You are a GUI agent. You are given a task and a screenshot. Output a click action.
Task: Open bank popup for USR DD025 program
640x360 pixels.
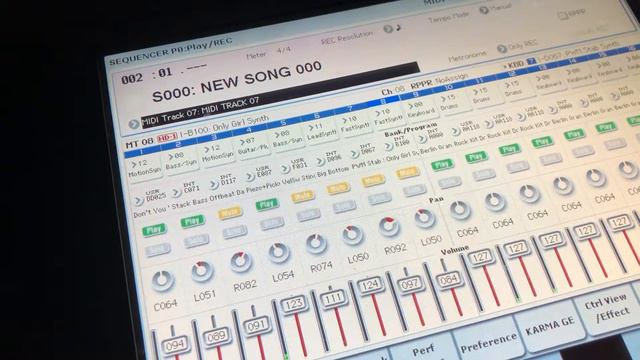coord(139,200)
